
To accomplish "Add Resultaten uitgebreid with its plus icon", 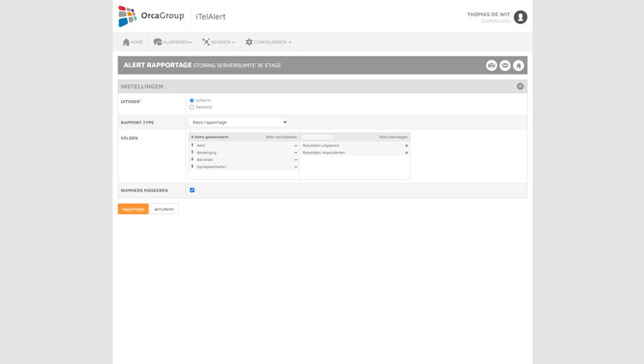I will click(x=406, y=146).
